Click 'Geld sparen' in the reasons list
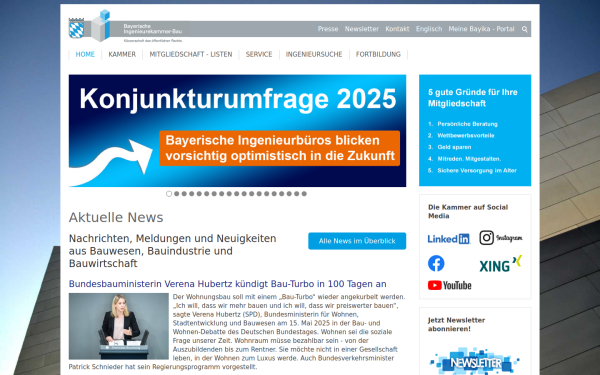The image size is (600, 375). click(454, 147)
